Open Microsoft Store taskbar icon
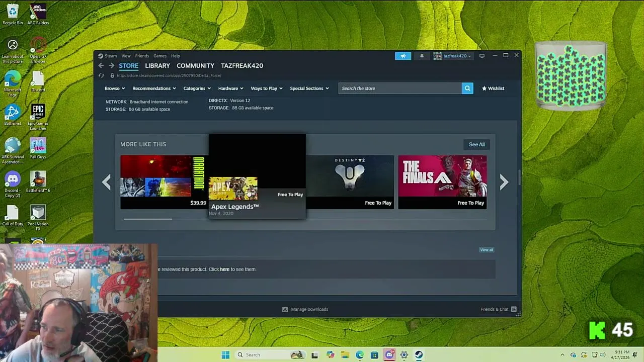This screenshot has height=362, width=644. 374,355
